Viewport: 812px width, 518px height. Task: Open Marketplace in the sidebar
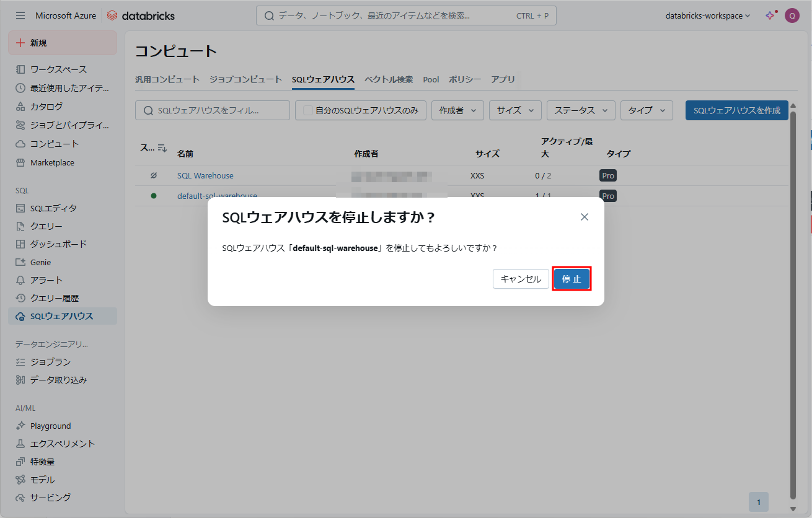click(x=52, y=162)
